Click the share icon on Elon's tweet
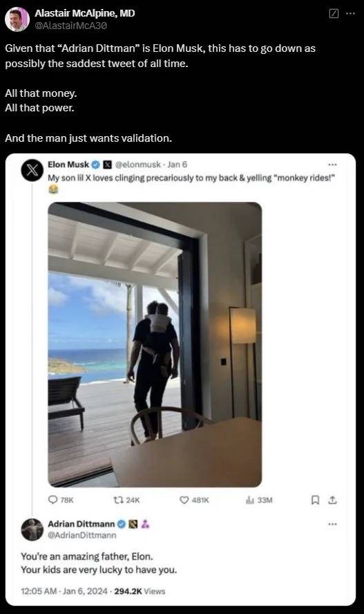Viewport: 364px width, 614px height. click(x=332, y=500)
